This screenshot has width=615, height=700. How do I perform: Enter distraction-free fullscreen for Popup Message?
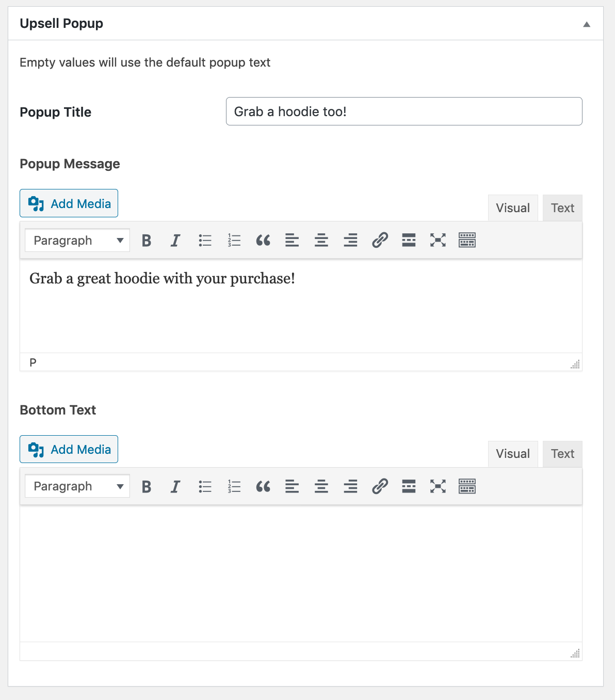[x=438, y=240]
